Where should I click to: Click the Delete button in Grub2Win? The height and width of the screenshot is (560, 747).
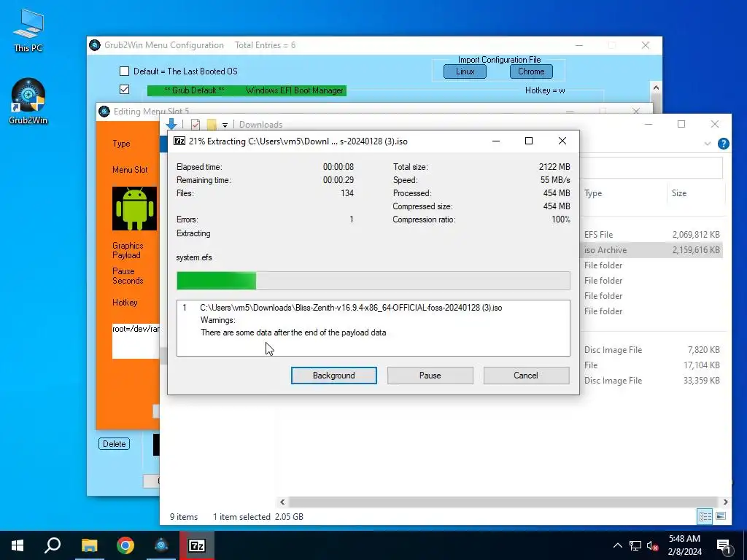115,444
